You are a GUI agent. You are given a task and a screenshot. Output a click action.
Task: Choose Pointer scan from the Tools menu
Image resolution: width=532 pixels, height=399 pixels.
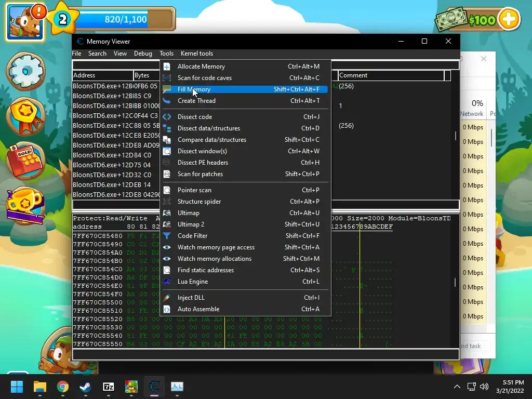[x=245, y=190]
